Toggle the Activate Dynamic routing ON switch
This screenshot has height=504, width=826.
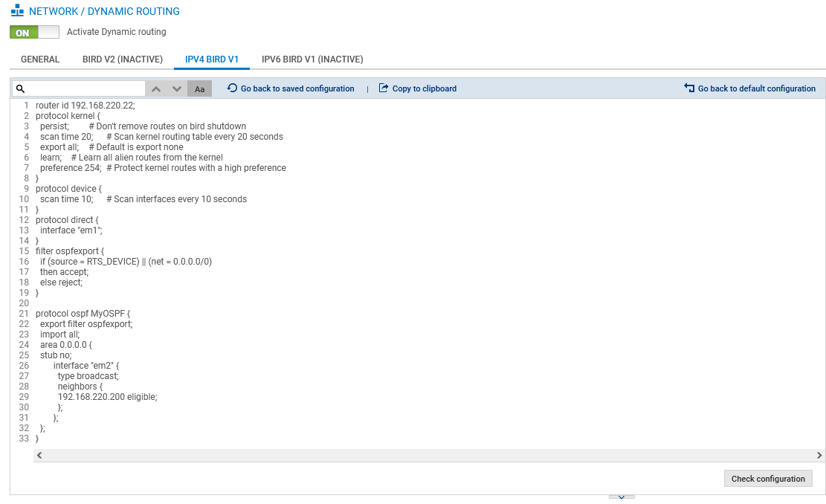(x=34, y=33)
